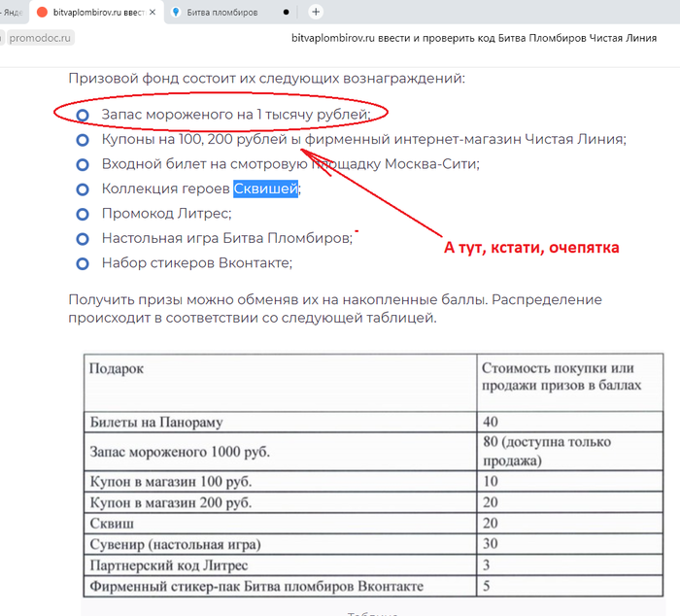Image resolution: width=680 pixels, height=616 pixels.
Task: Click the 'Сувенир (настольная игра)' cell
Action: (280, 544)
